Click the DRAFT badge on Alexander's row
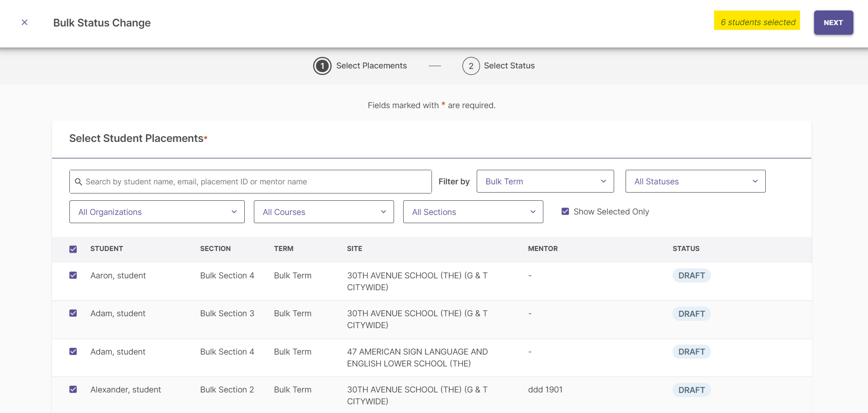 click(691, 390)
